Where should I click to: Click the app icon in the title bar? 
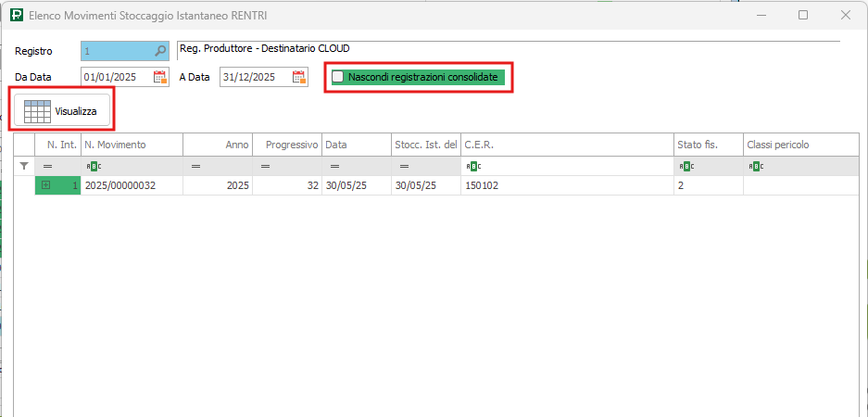click(16, 16)
